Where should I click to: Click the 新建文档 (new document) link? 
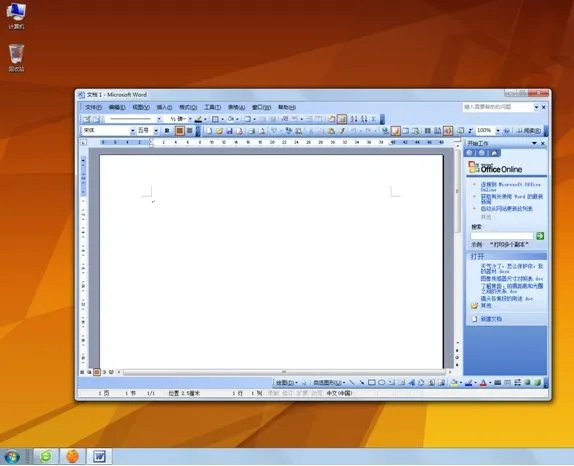tap(491, 319)
